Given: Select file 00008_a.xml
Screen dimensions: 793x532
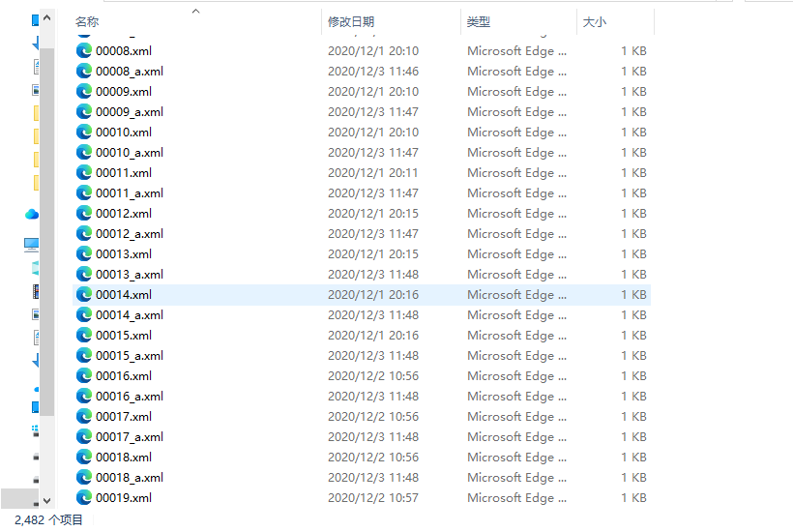Looking at the screenshot, I should point(130,72).
